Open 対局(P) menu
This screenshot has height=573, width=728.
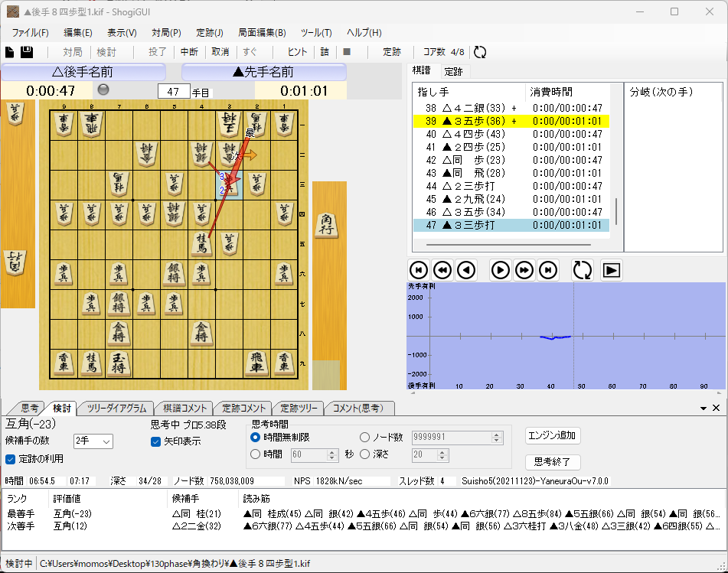click(166, 32)
